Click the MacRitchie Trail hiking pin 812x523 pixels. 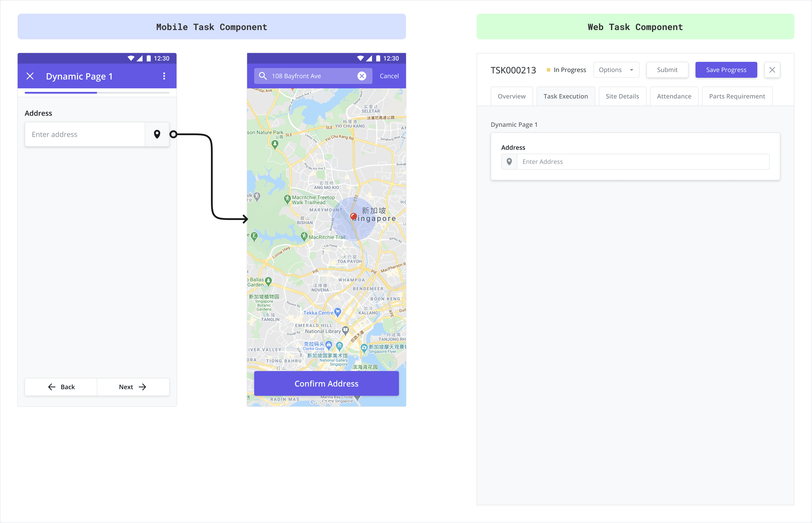coord(304,236)
